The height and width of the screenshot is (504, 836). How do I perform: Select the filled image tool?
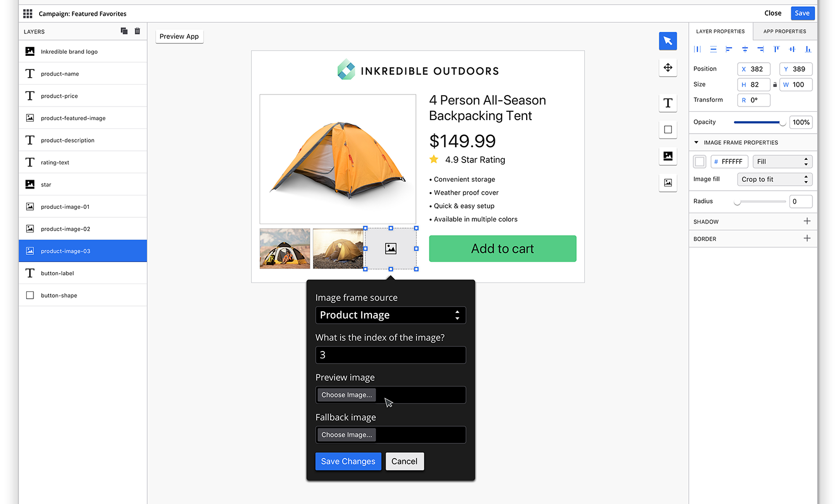668,156
